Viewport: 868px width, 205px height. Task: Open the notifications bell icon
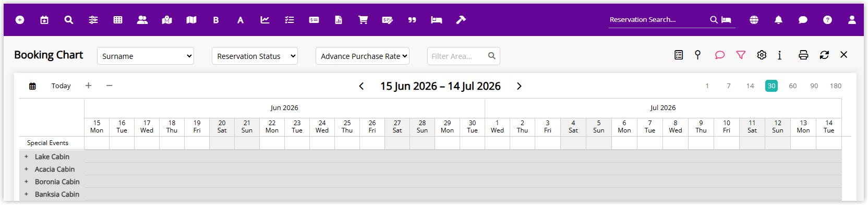(778, 20)
